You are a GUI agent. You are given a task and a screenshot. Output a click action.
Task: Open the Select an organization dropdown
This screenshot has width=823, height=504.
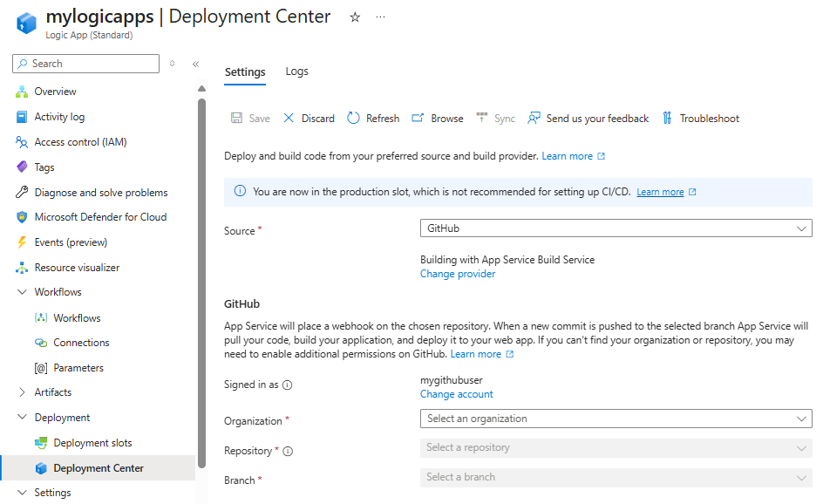[616, 419]
